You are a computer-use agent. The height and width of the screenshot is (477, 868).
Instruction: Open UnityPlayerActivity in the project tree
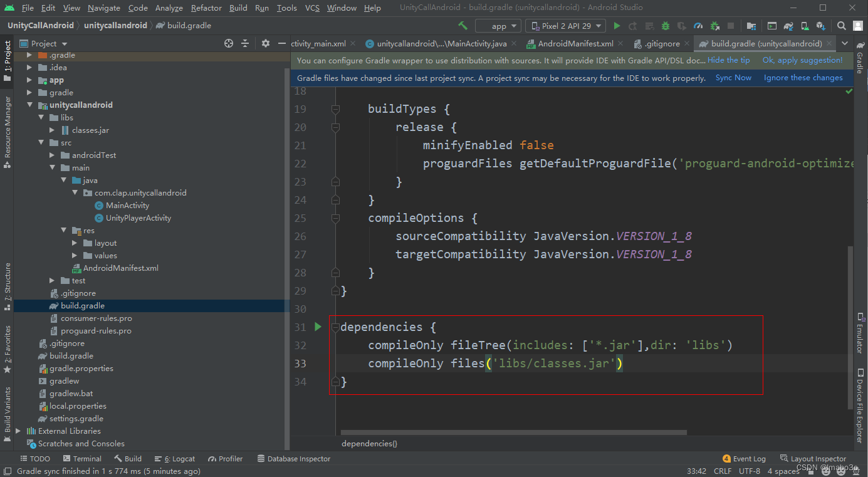coord(138,218)
